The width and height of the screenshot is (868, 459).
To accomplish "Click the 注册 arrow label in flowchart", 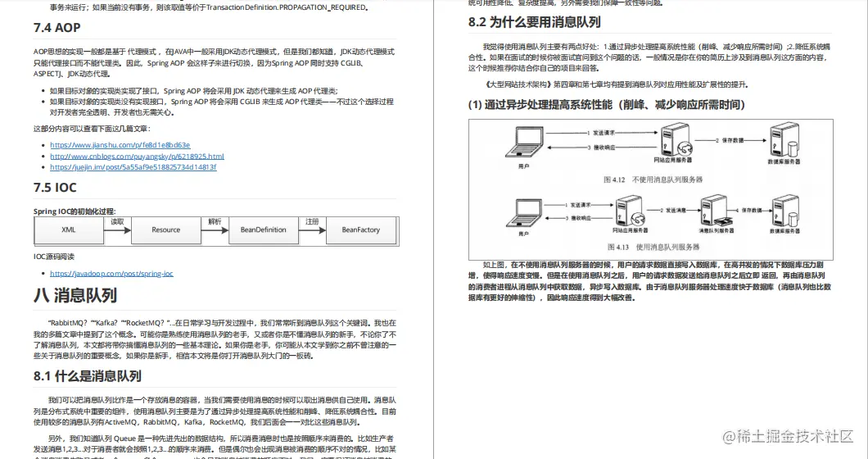I will [x=312, y=222].
